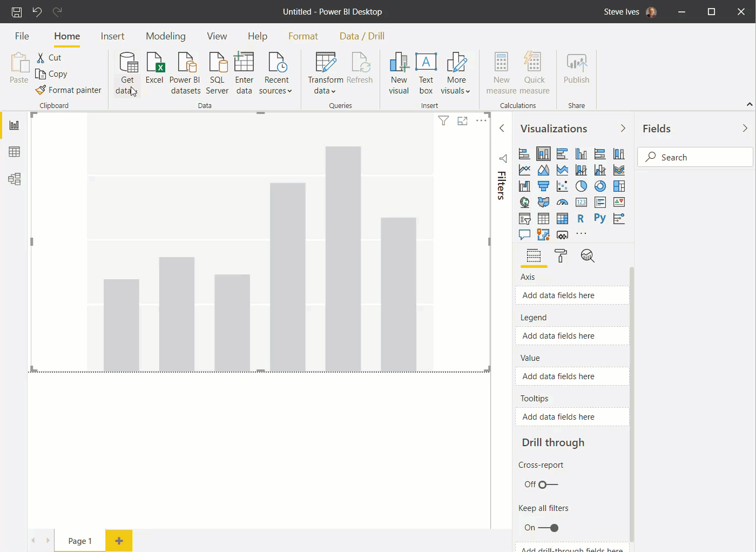
Task: Add a new page with the plus tab
Action: (x=118, y=540)
